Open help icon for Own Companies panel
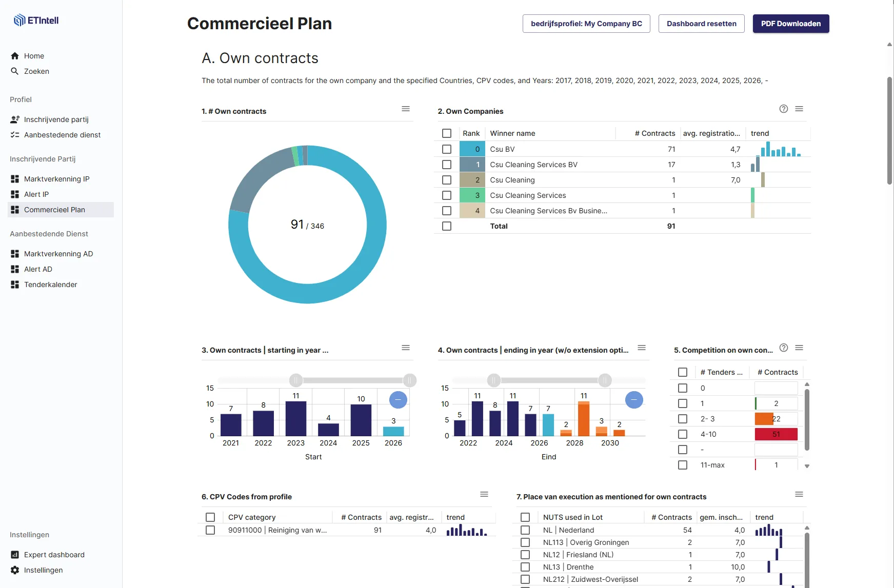894x588 pixels. pyautogui.click(x=784, y=109)
